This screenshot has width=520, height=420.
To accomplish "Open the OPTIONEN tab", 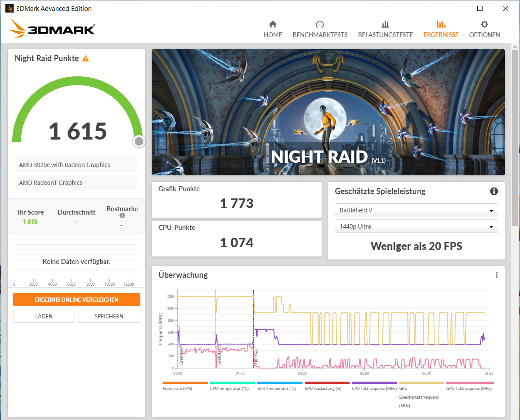I will point(484,29).
